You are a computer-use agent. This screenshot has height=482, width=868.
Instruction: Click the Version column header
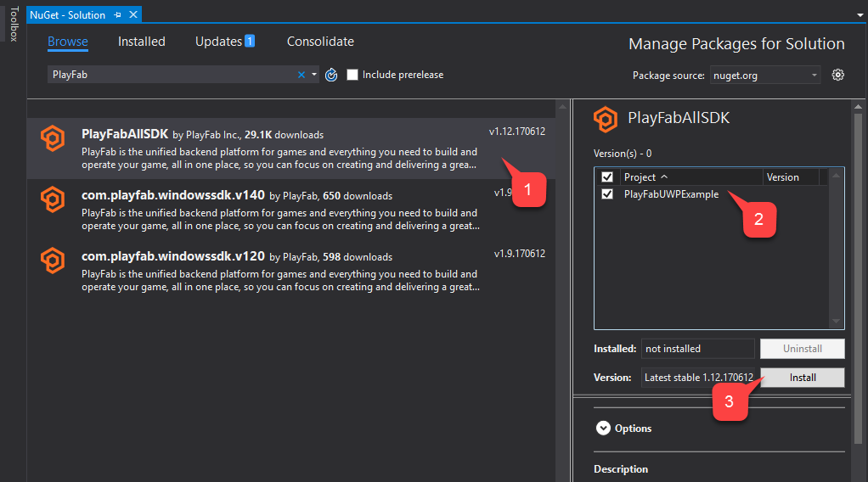pos(791,177)
